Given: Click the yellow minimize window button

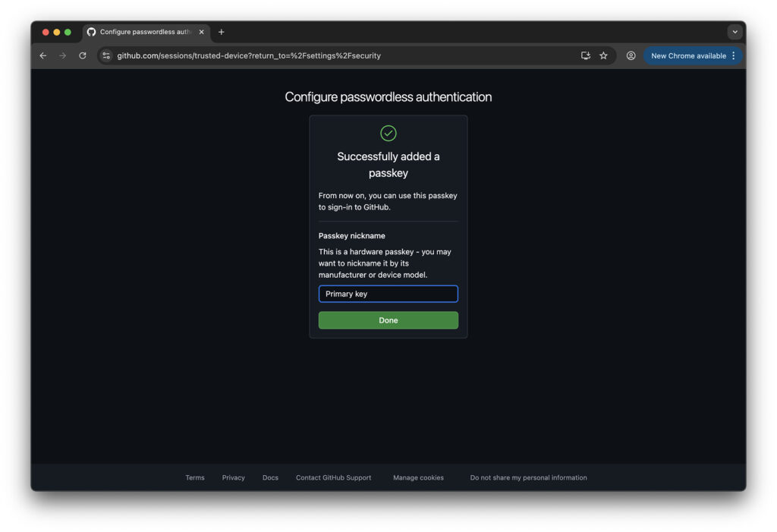Looking at the screenshot, I should [x=56, y=32].
